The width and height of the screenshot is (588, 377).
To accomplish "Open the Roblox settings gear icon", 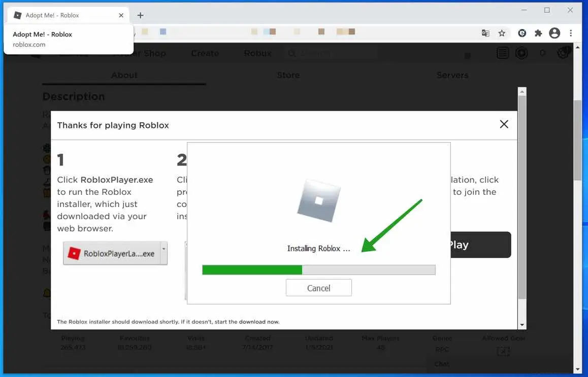I will (x=563, y=53).
